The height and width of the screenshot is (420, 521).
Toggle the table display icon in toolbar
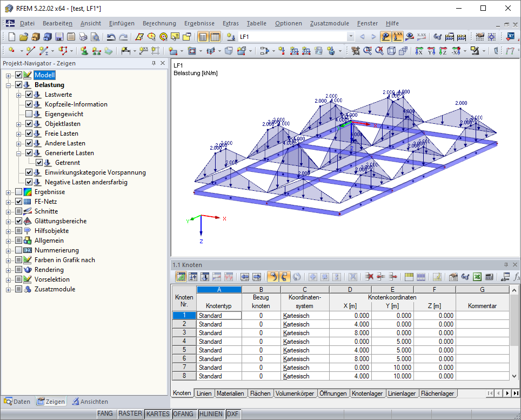[x=215, y=37]
